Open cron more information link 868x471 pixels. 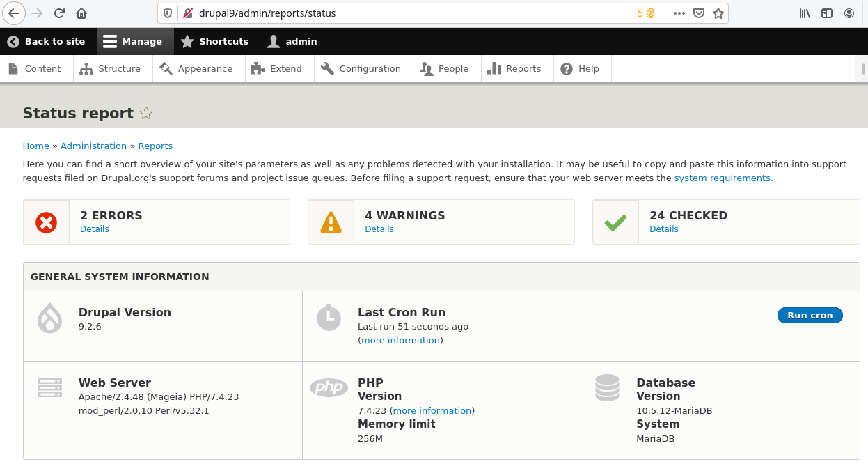pos(400,340)
